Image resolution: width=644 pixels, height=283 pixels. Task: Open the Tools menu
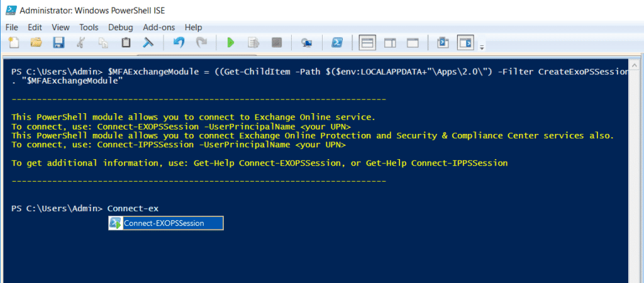[x=89, y=28]
